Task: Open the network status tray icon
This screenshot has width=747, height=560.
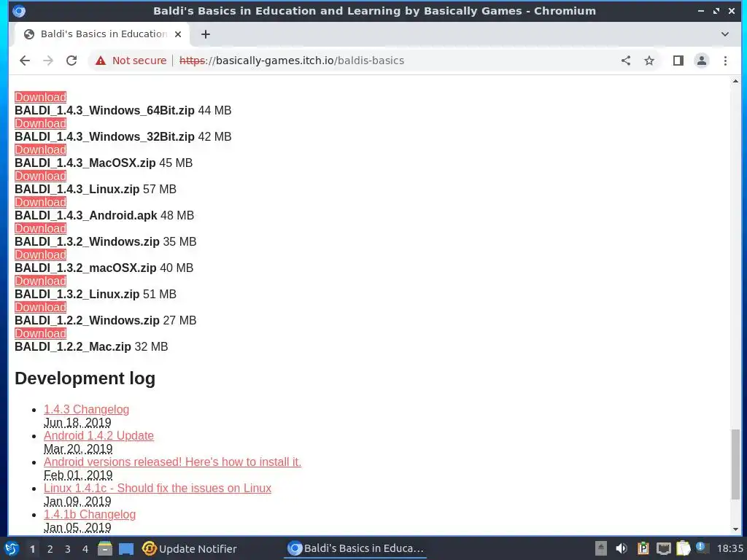Action: click(663, 548)
